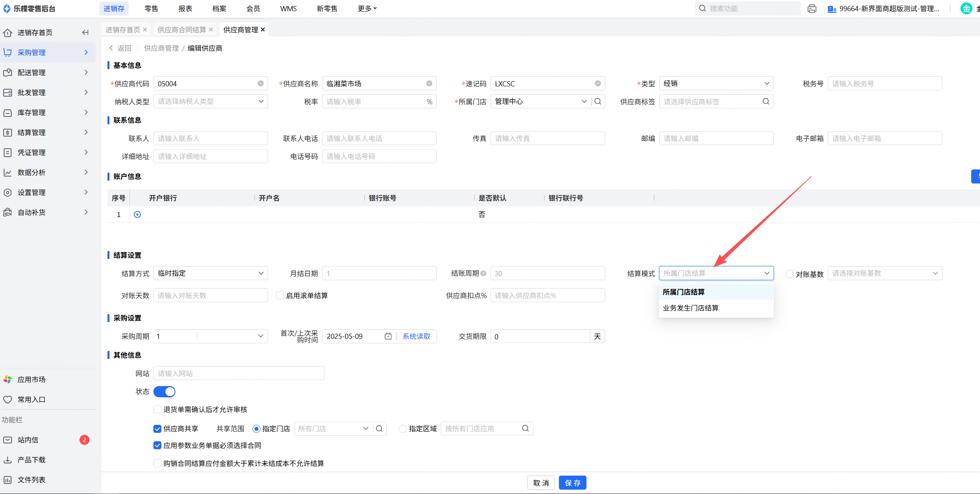Click the printer icon in top bar
The width and height of the screenshot is (980, 494).
point(811,9)
